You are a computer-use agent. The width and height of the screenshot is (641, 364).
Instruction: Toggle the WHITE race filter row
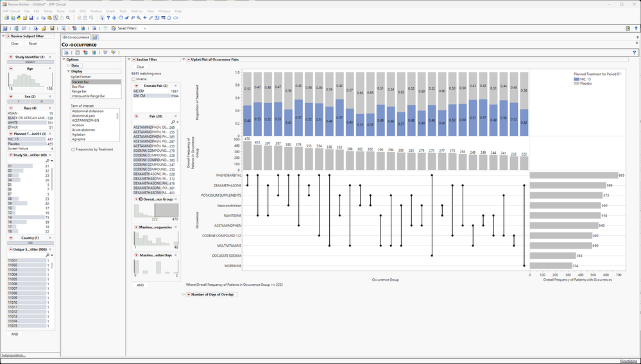tap(30, 122)
